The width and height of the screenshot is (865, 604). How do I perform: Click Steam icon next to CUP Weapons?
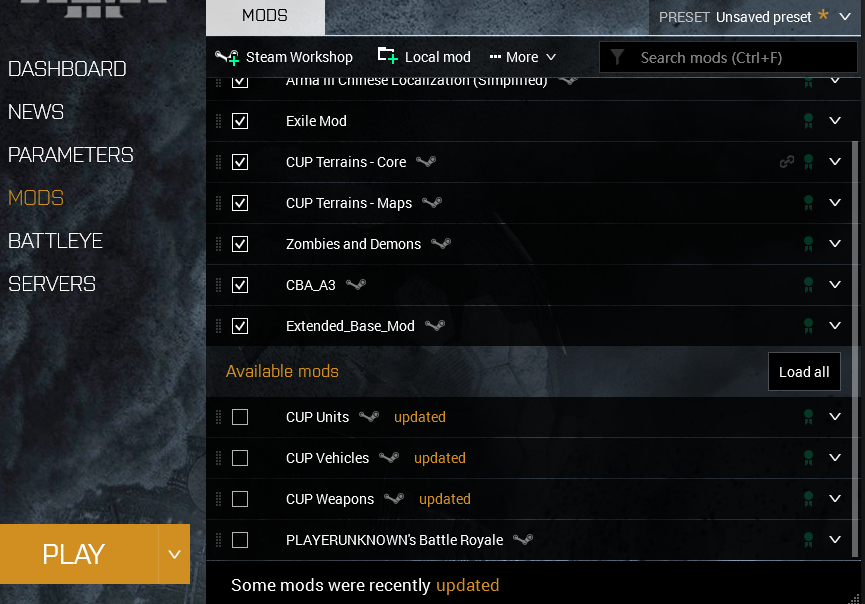click(394, 499)
